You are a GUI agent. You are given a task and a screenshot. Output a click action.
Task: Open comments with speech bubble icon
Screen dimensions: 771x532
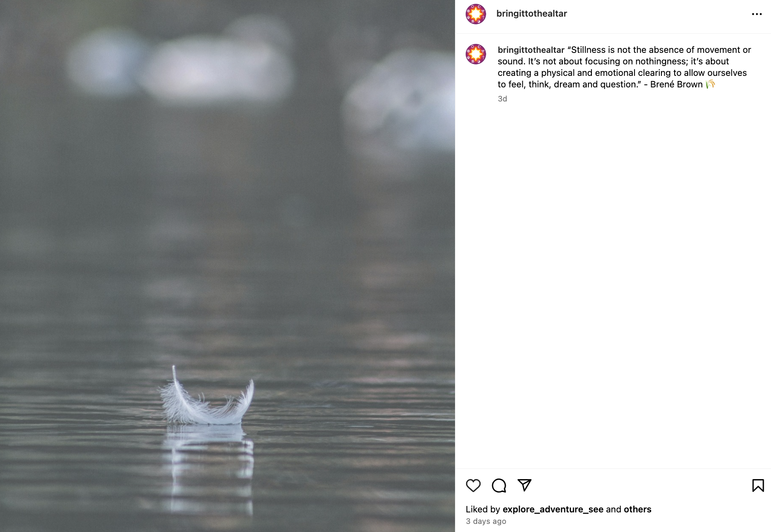click(499, 486)
